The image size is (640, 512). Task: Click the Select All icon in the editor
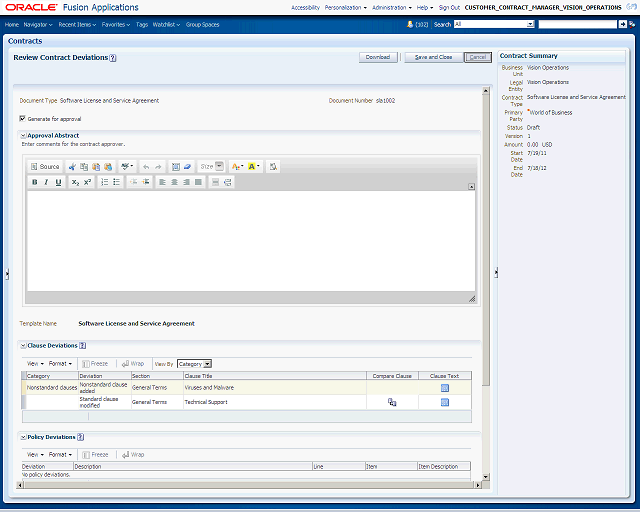pos(176,167)
